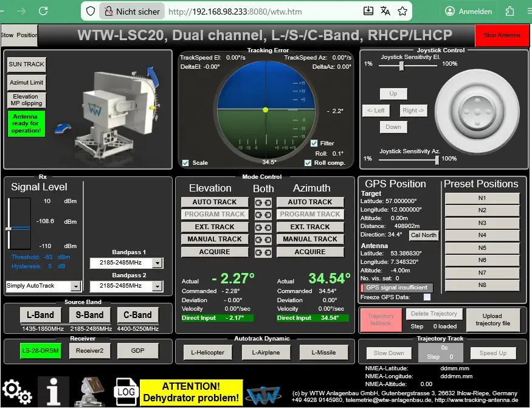Go to preset position N1
Image resolution: width=532 pixels, height=408 pixels.
click(482, 198)
